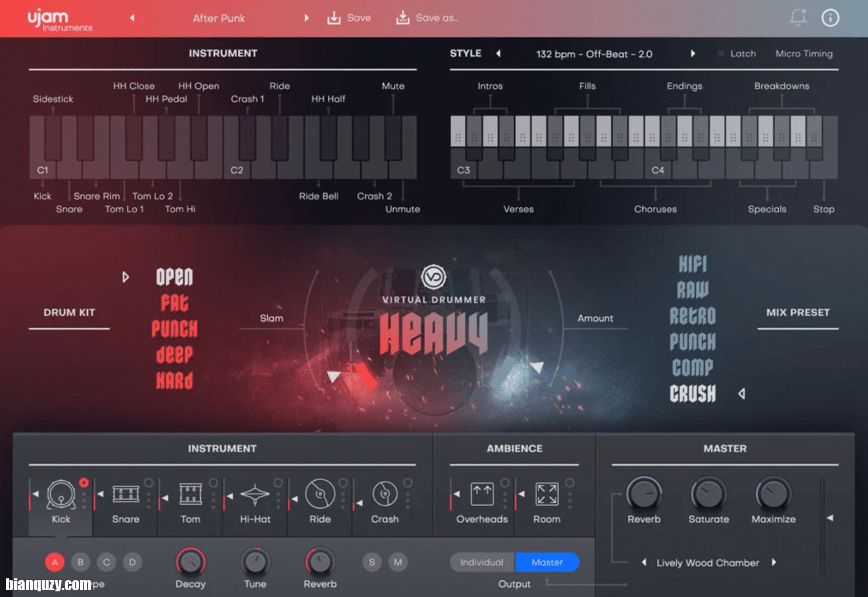Choose the HARD drum kit
The width and height of the screenshot is (868, 597).
(175, 381)
